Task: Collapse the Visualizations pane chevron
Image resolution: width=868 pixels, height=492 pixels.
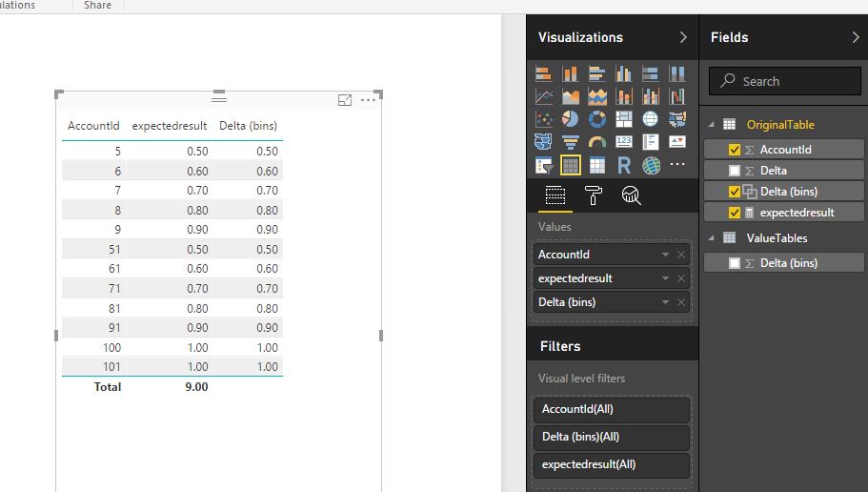Action: coord(683,37)
